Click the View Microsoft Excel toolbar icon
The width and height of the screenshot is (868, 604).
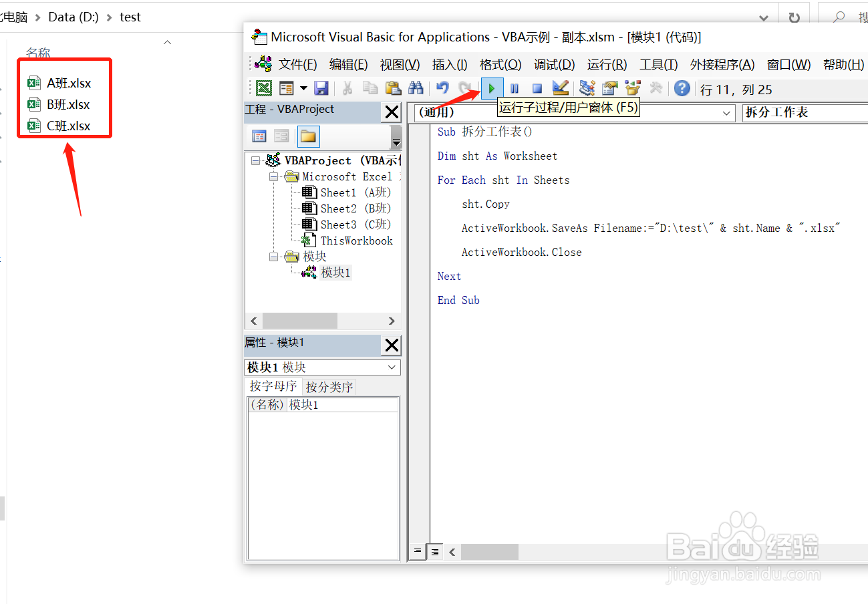(x=265, y=88)
